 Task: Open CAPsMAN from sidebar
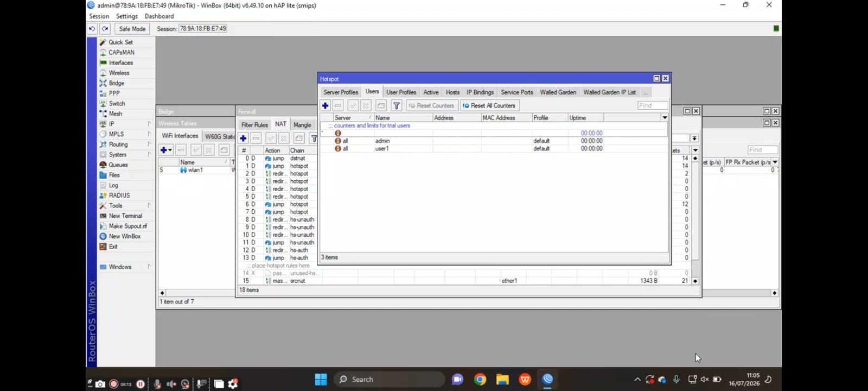pos(121,53)
